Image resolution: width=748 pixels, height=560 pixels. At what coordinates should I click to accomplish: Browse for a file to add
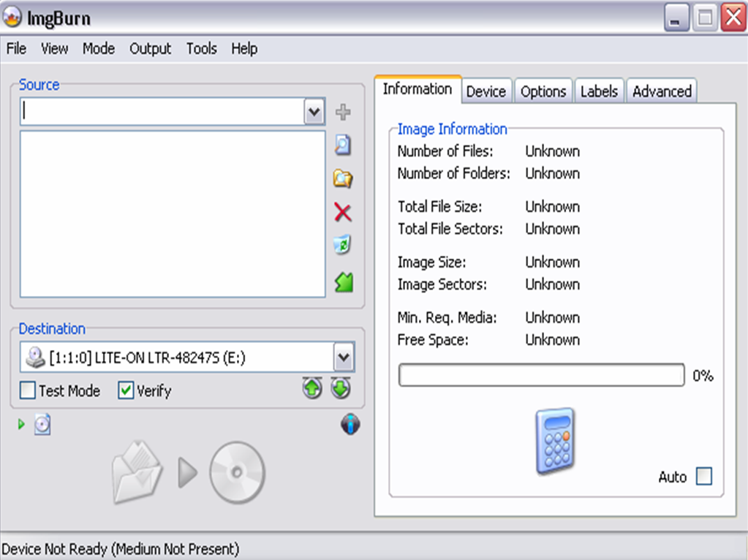tap(342, 145)
